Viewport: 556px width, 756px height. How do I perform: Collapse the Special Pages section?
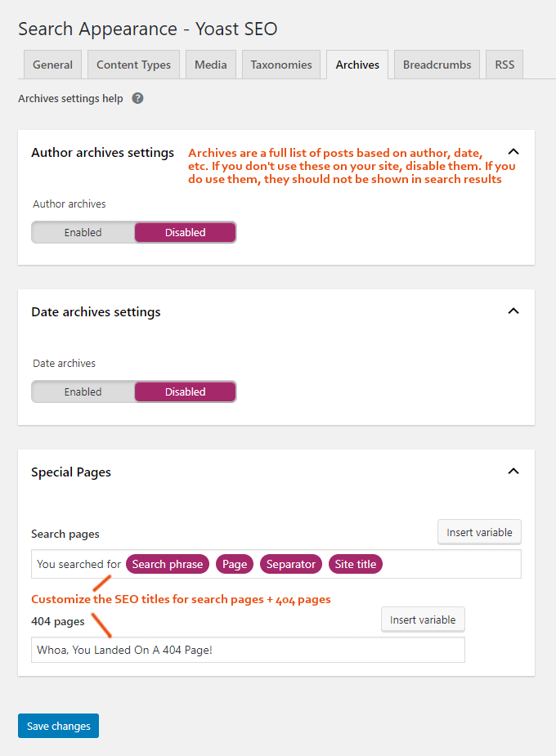click(513, 471)
